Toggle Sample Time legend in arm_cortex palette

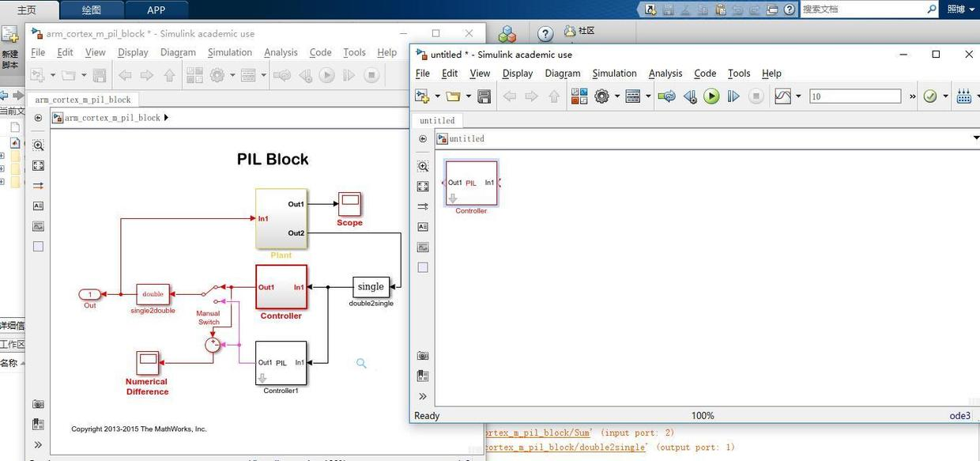point(39,186)
